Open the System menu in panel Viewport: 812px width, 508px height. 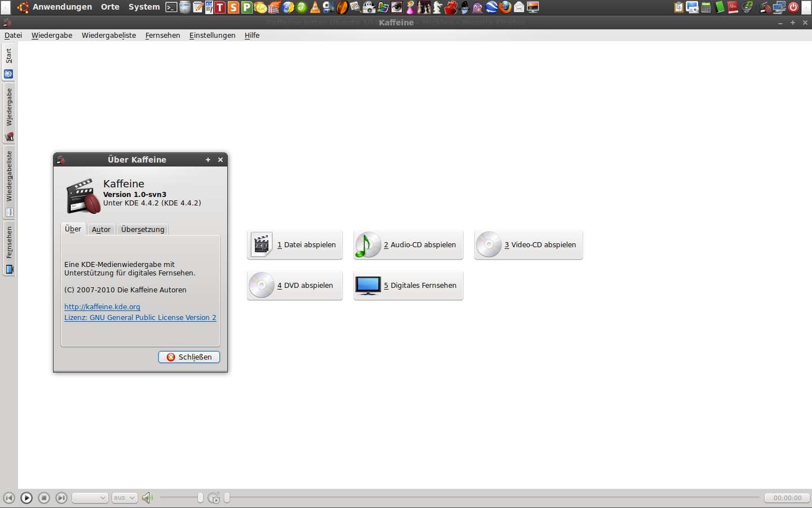coord(144,7)
